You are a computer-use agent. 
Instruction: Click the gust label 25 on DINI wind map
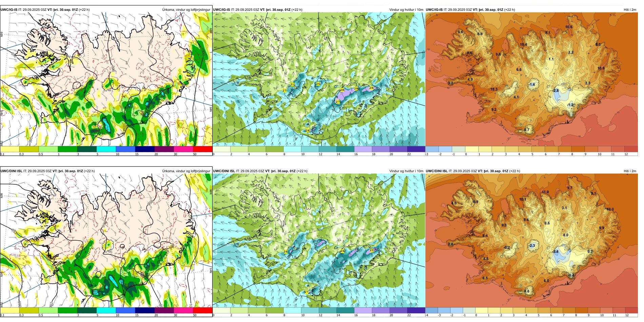pyautogui.click(x=371, y=250)
